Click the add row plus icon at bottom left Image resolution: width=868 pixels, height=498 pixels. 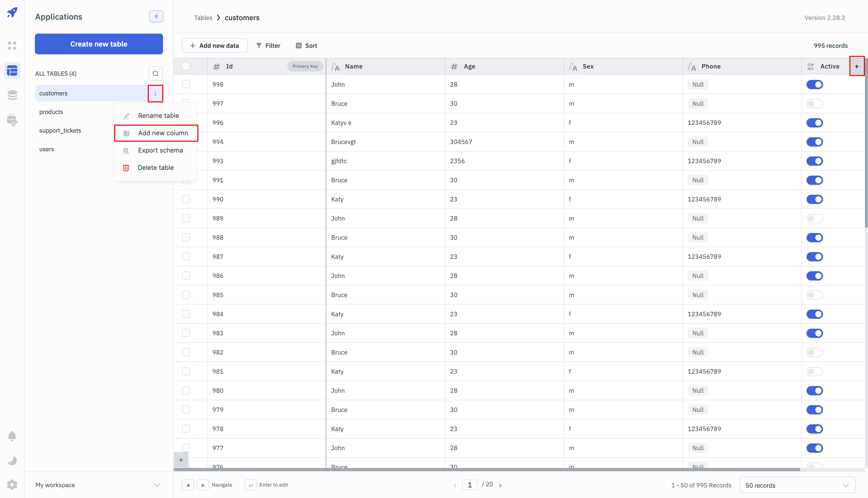click(x=181, y=460)
